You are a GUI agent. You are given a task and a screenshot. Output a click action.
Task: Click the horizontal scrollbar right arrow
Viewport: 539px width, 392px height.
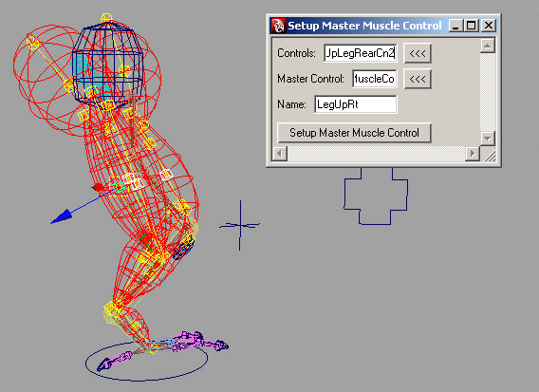click(x=473, y=153)
